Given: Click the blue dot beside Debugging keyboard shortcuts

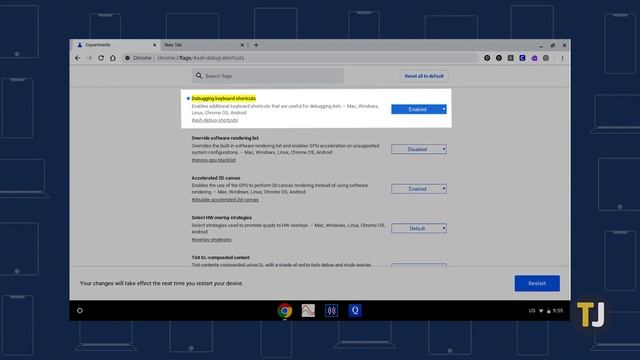Looking at the screenshot, I should click(188, 98).
